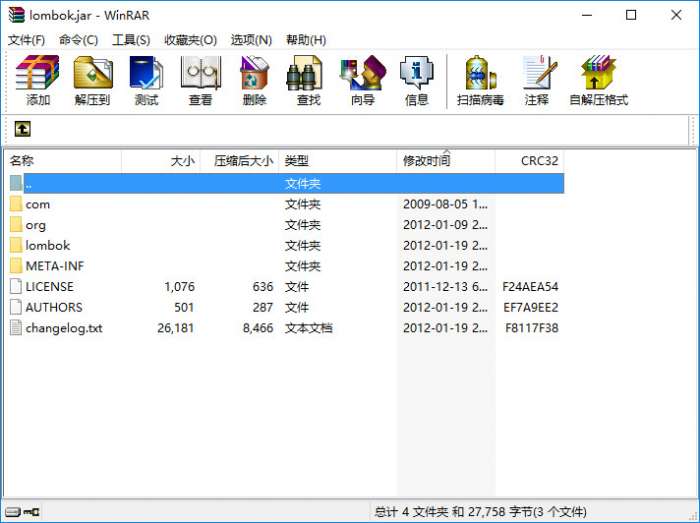Click the org folder icon
The image size is (700, 523).
pos(16,225)
